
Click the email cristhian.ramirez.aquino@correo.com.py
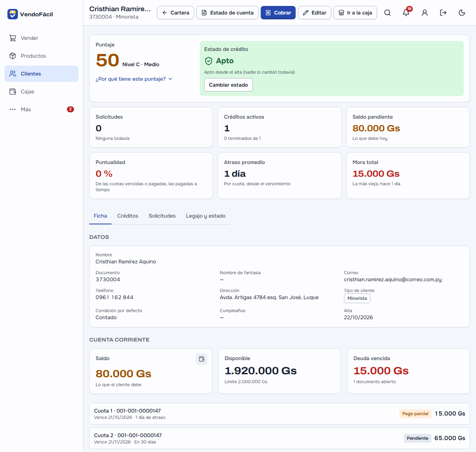(x=393, y=279)
